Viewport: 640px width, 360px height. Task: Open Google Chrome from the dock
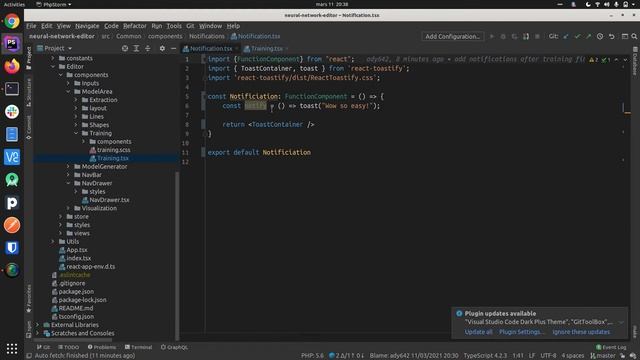12,21
